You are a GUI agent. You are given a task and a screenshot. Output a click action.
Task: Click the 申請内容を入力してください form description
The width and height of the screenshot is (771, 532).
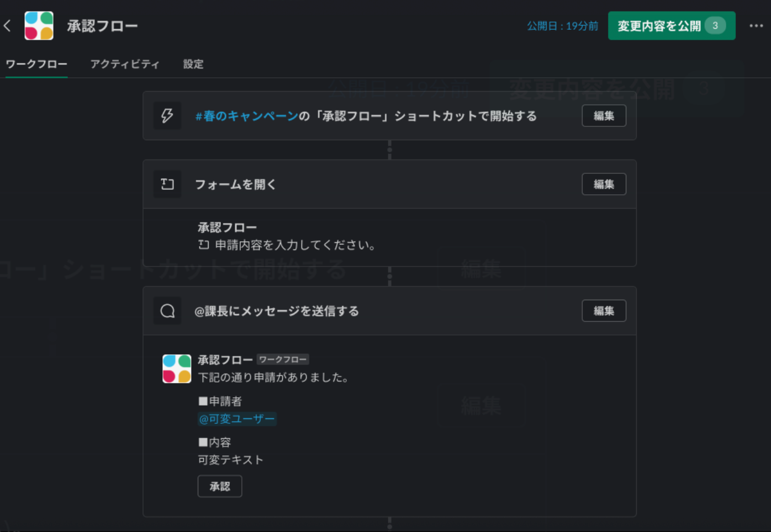tap(295, 245)
